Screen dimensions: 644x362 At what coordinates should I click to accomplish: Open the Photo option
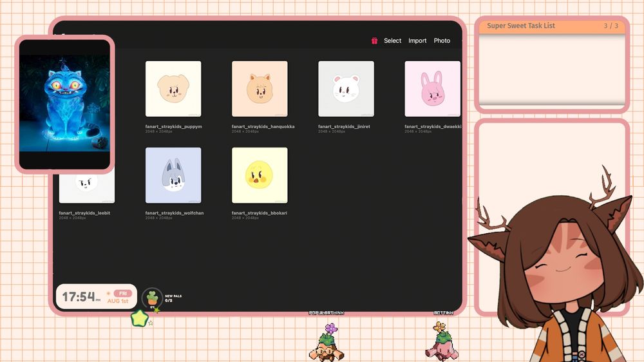[442, 41]
